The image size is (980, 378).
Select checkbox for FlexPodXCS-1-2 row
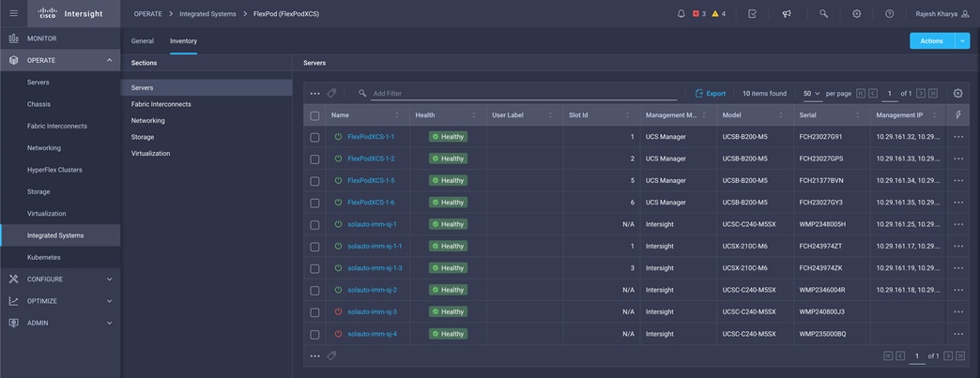[314, 159]
